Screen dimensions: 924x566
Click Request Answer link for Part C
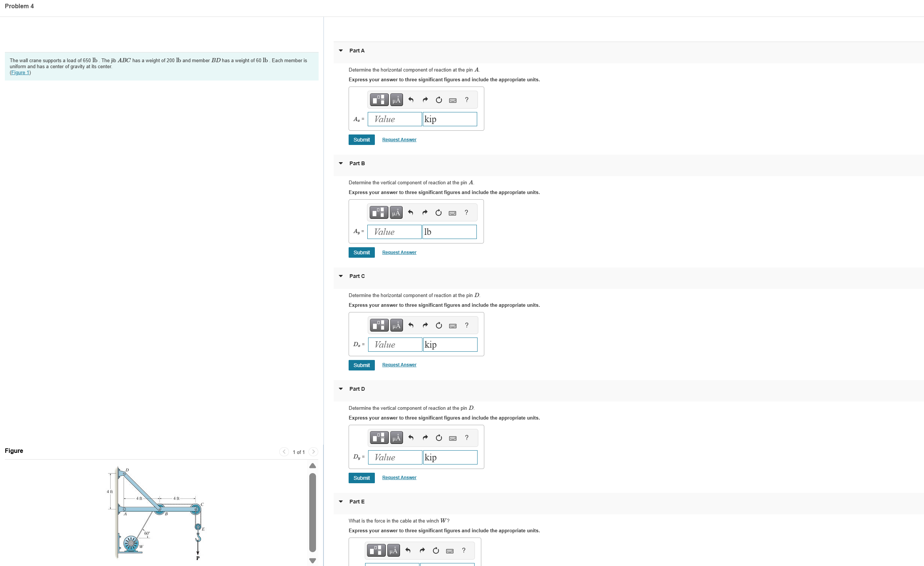coord(399,365)
